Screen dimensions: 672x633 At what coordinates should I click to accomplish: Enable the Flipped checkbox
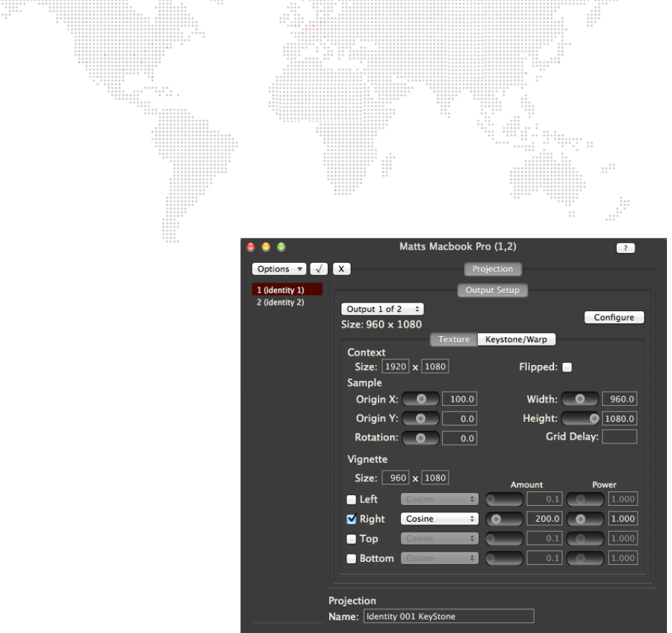click(567, 367)
